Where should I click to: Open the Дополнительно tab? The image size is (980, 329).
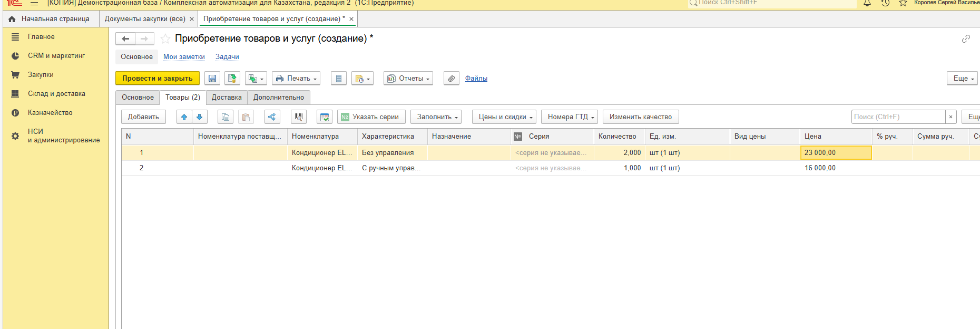coord(278,98)
